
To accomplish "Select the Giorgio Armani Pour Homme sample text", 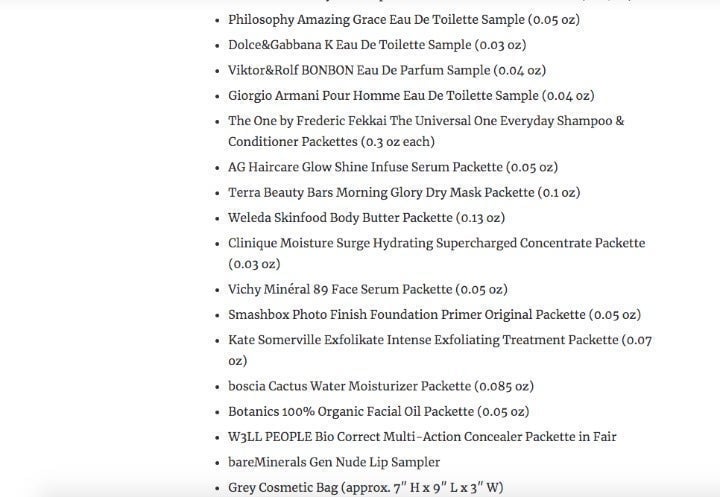I will tap(411, 96).
